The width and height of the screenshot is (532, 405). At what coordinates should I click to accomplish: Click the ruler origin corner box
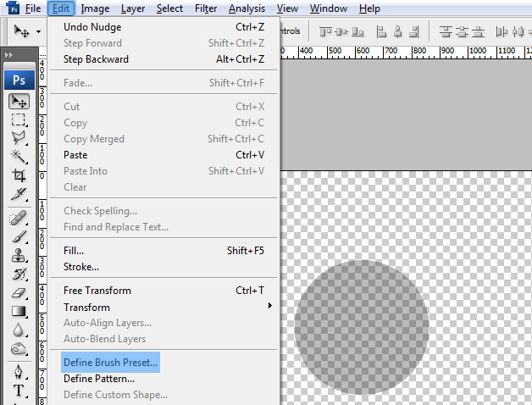42,53
